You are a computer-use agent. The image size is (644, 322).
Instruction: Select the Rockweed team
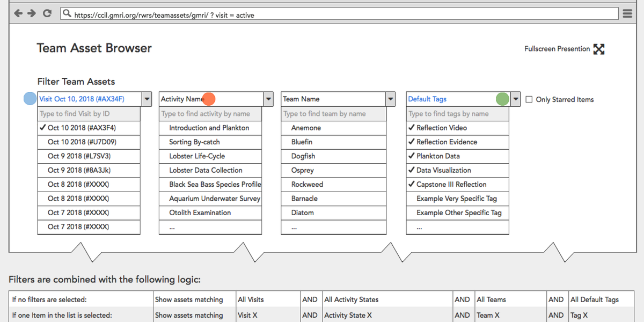click(333, 184)
